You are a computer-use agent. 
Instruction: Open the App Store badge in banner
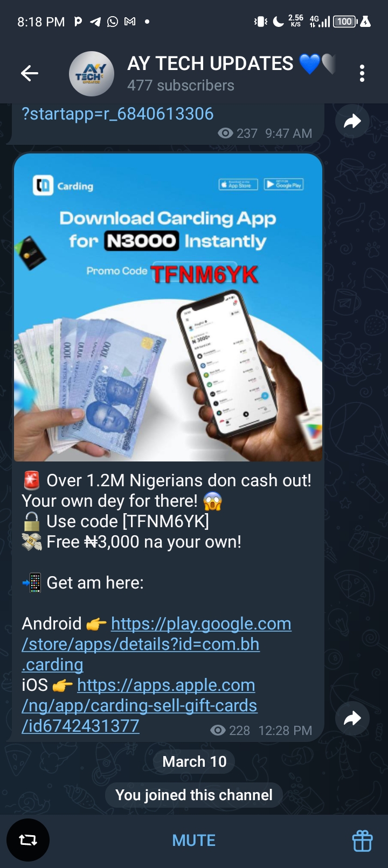pos(238,185)
